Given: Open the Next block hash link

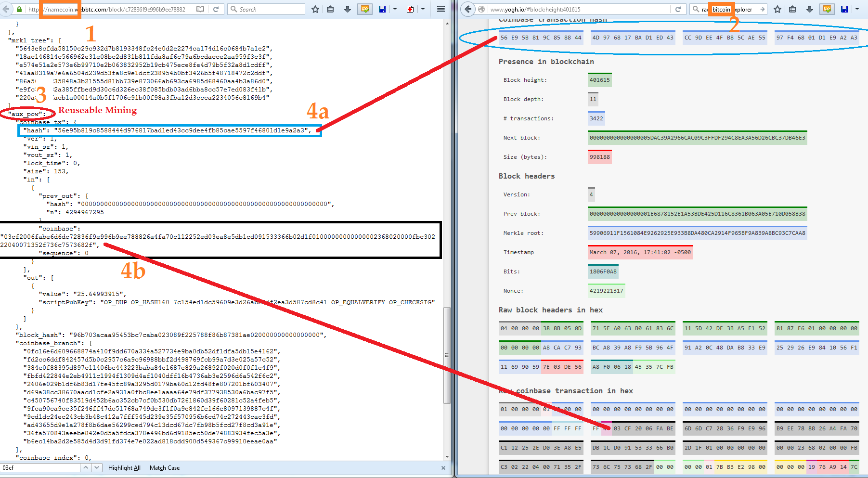Looking at the screenshot, I should [x=697, y=138].
